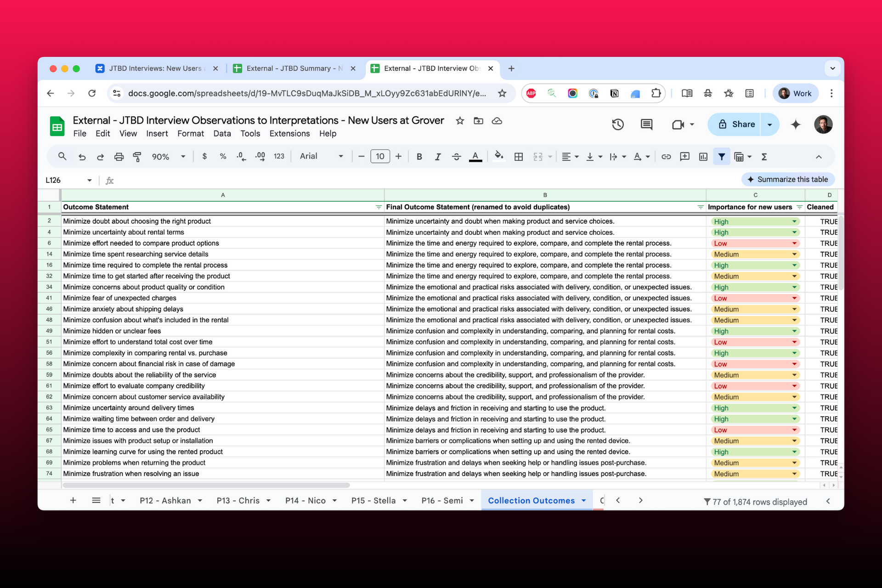Switch to P14 - Nico sheet tab

point(305,501)
